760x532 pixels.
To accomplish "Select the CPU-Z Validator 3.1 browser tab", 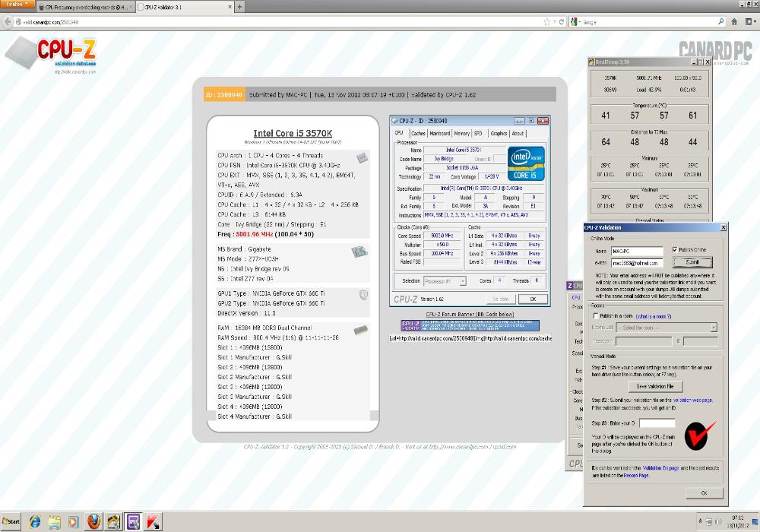I will 185,7.
